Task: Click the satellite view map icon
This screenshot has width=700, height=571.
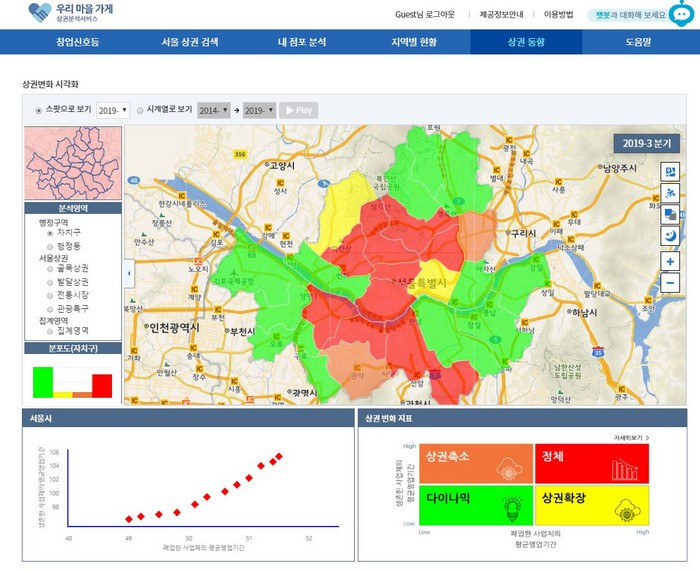Action: [x=669, y=192]
